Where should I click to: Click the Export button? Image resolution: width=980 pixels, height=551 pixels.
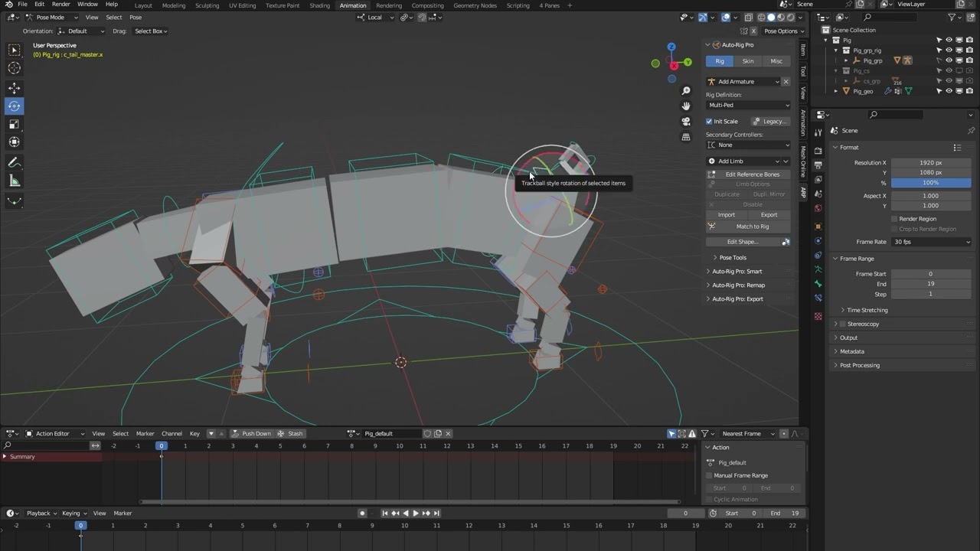(x=769, y=215)
